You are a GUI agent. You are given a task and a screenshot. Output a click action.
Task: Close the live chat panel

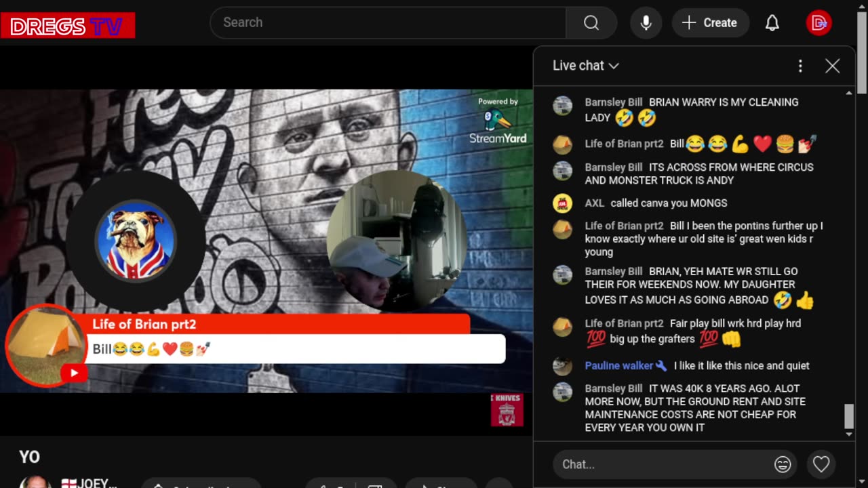click(832, 66)
